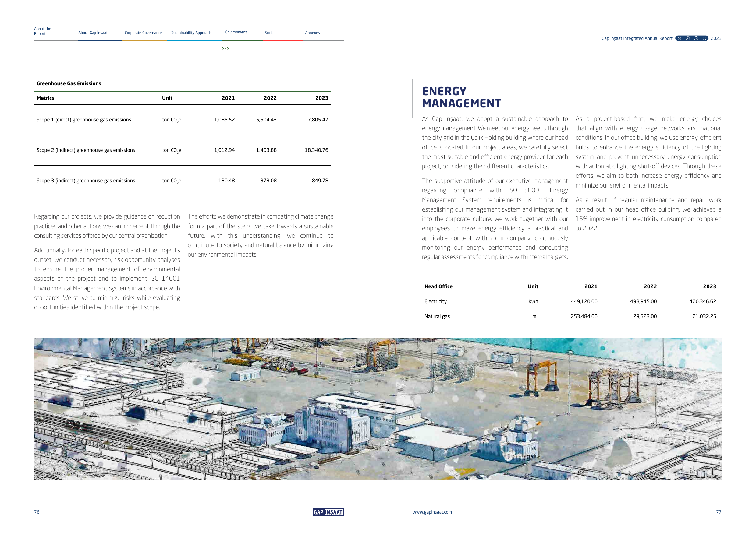Select the Sustainability Approach tab
Screen dimensions: 756x534
tap(191, 33)
